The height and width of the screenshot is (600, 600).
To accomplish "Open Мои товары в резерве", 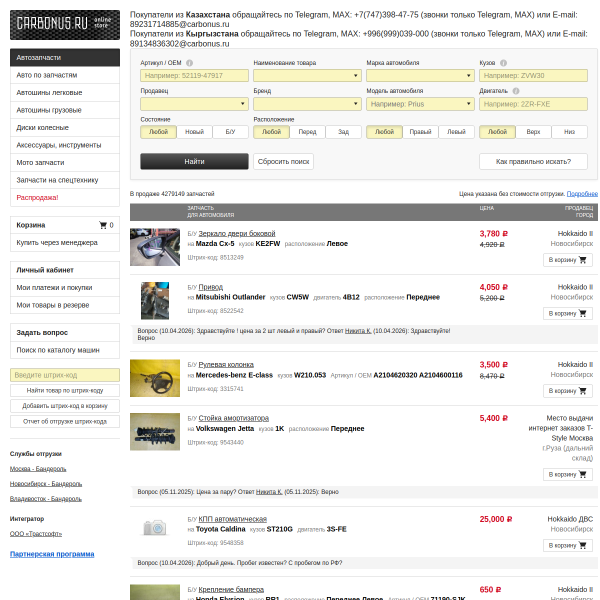I will tap(65, 305).
